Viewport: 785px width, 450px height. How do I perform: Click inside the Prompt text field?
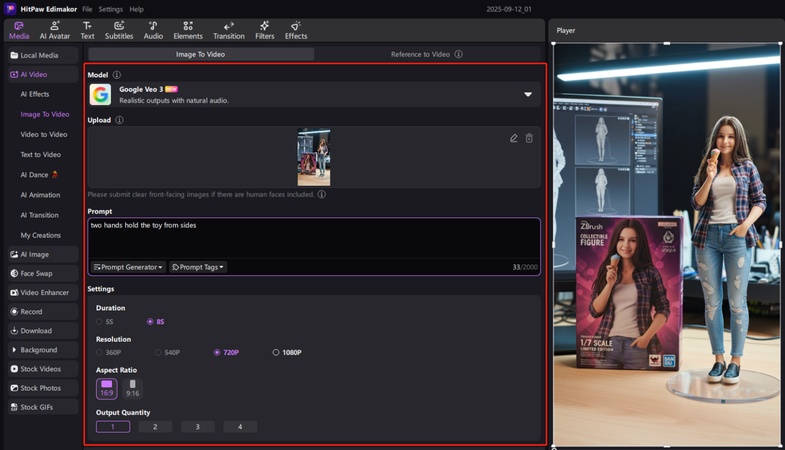[x=314, y=238]
